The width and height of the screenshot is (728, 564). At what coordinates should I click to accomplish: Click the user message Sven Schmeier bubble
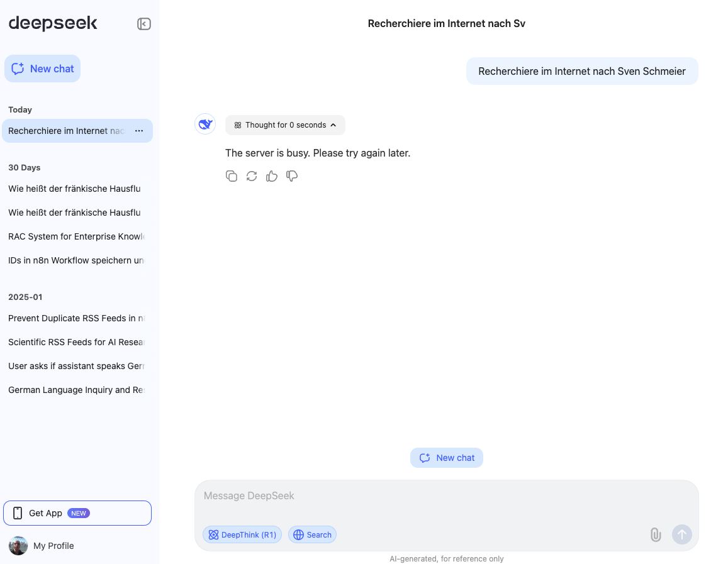pyautogui.click(x=582, y=72)
